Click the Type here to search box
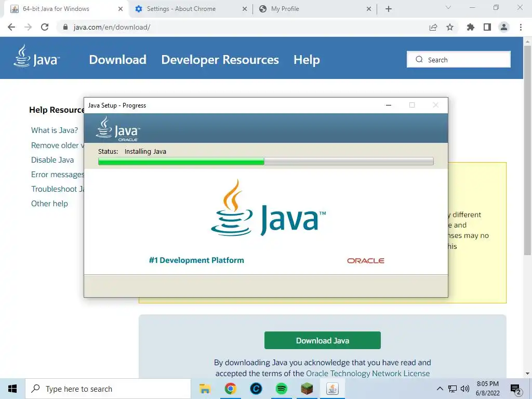 coord(108,389)
